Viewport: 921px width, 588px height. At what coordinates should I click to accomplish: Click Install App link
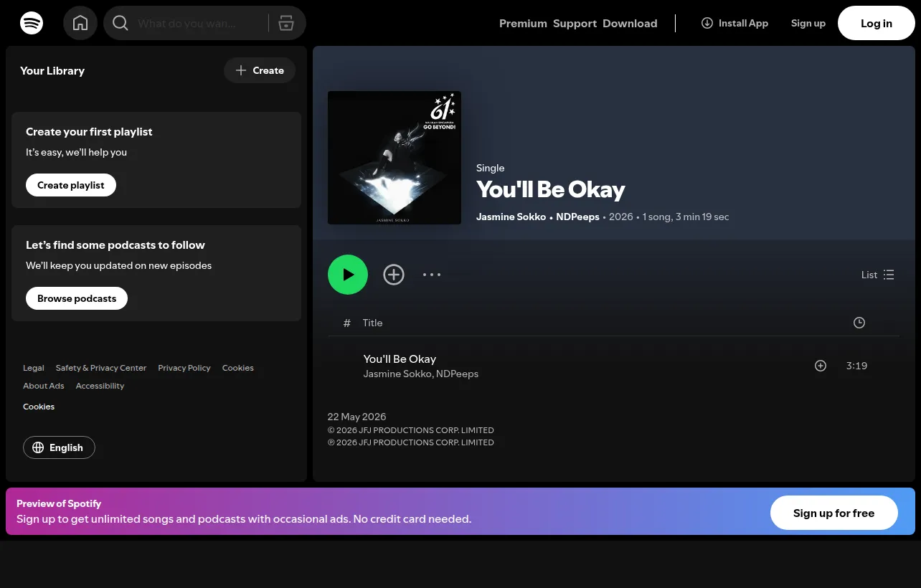[x=735, y=23]
